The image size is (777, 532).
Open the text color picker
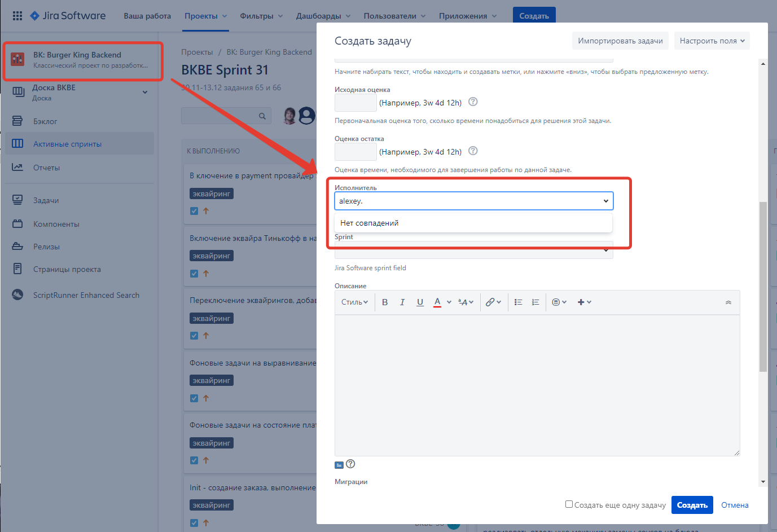point(437,302)
